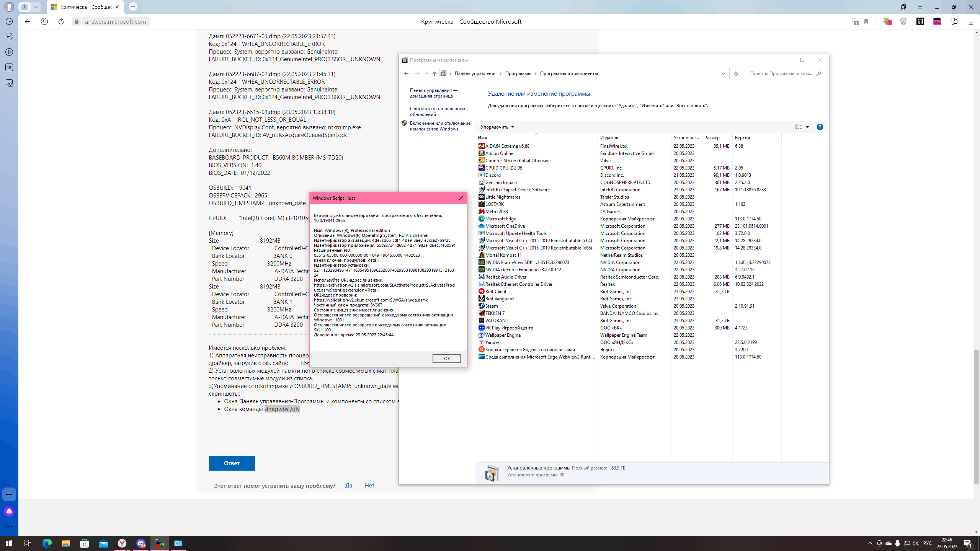Expand breadcrumb arrow after Программы

[x=536, y=73]
